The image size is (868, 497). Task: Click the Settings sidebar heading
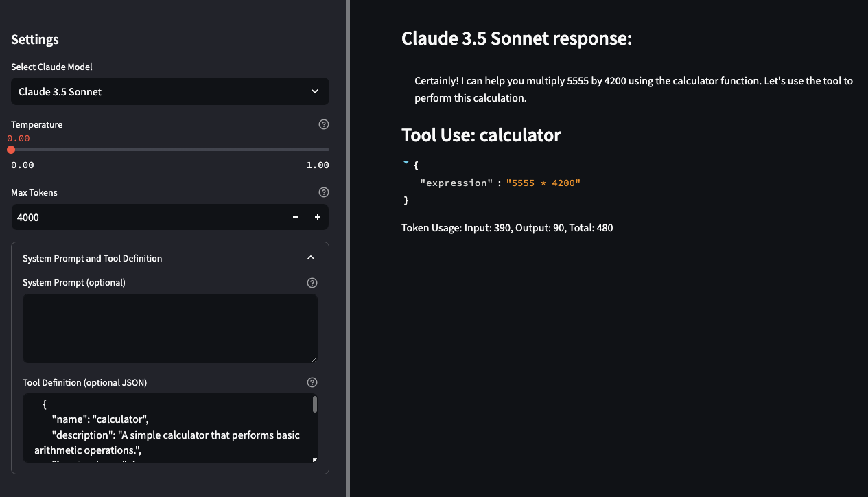[35, 39]
